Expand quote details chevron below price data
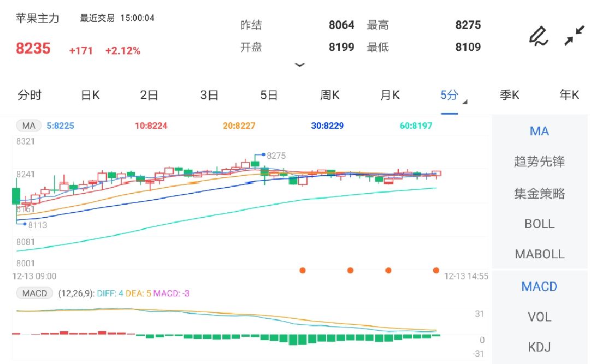 299,65
